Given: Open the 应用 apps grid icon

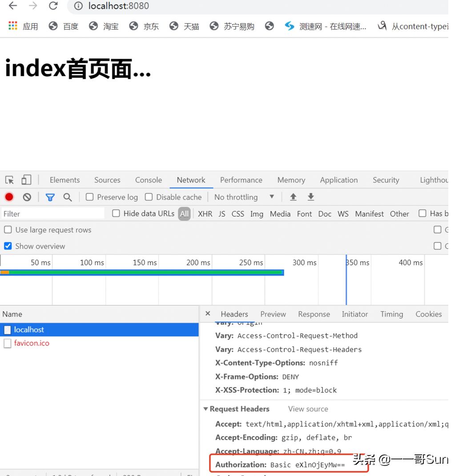Looking at the screenshot, I should coord(13,26).
